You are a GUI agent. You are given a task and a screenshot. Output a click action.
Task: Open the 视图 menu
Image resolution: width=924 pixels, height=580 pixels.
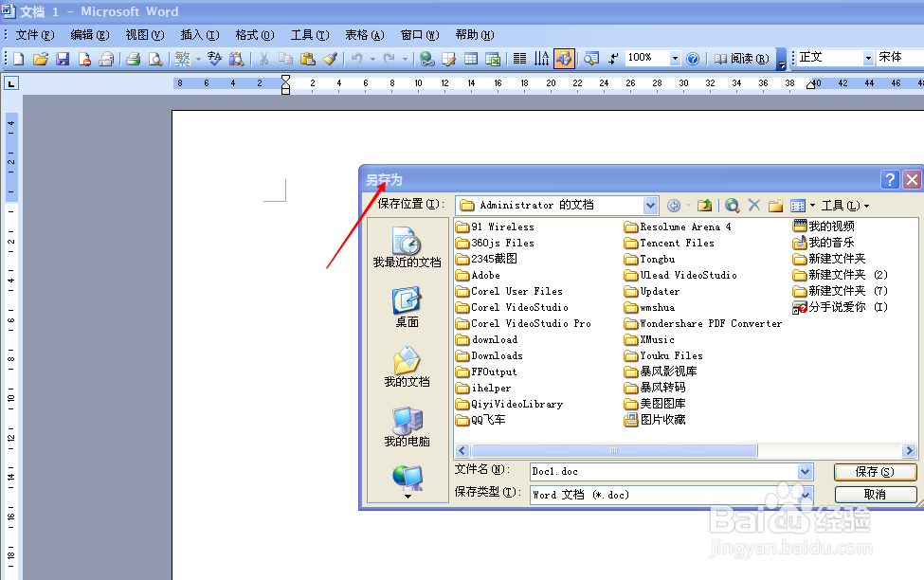point(145,35)
